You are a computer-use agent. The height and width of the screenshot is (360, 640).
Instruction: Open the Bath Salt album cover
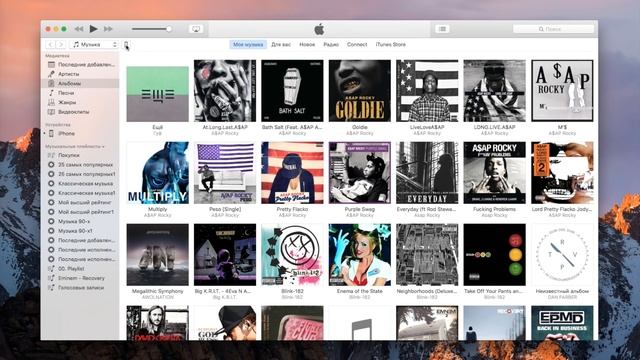pos(292,91)
